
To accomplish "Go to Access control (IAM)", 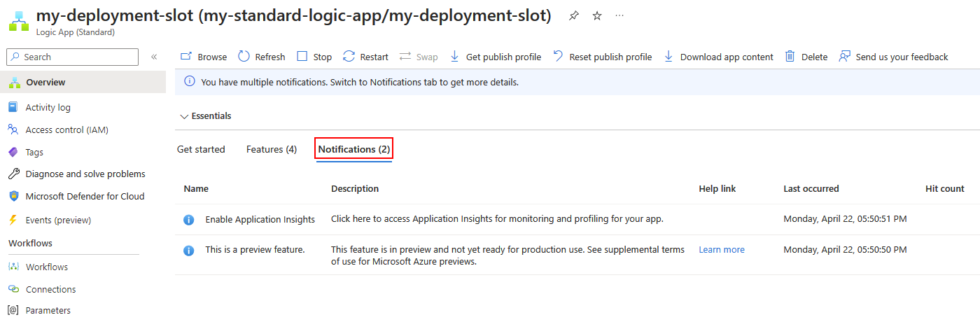I will pyautogui.click(x=66, y=129).
